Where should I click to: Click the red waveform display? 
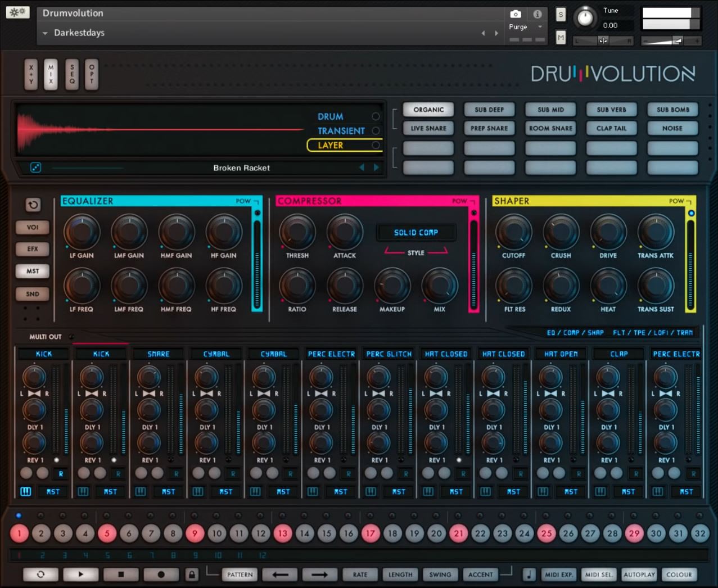coord(160,130)
